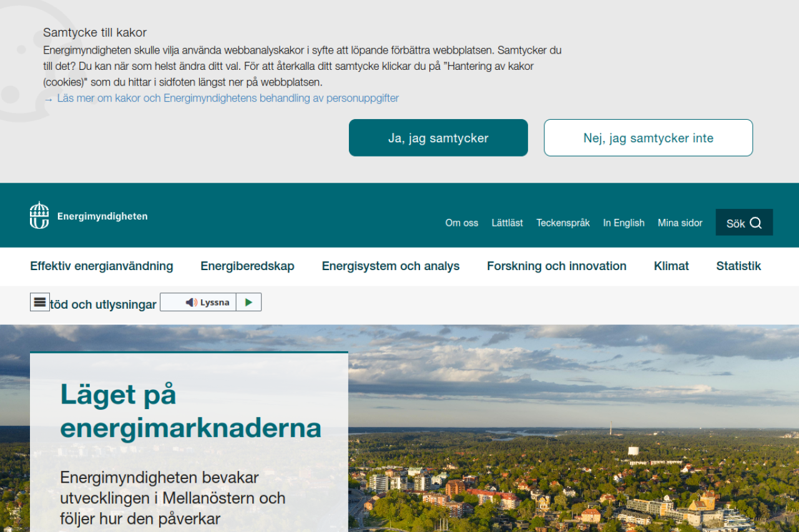Select the Klimat menu item
799x532 pixels.
[x=671, y=266]
